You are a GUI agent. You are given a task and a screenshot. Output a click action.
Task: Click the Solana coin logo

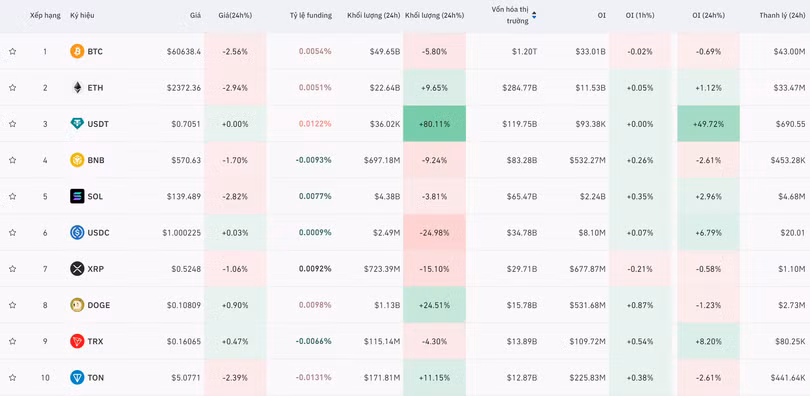77,196
